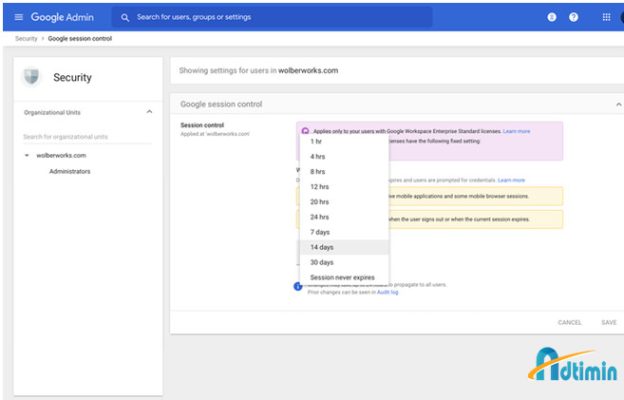
Task: Choose 7 days session duration
Action: tap(344, 232)
